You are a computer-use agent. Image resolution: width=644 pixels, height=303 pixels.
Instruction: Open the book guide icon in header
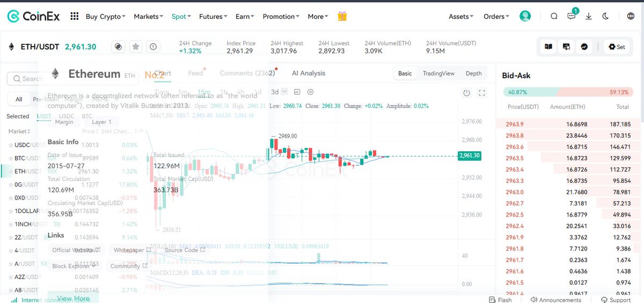click(548, 47)
